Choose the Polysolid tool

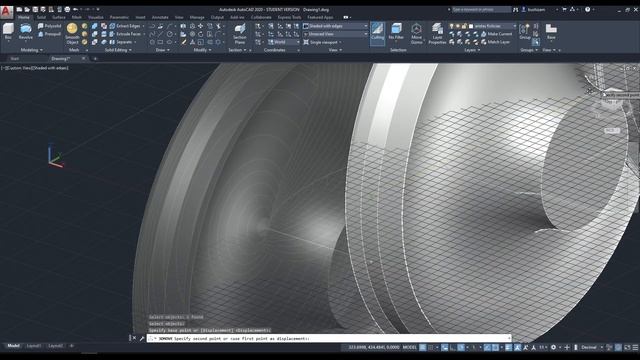(49, 26)
